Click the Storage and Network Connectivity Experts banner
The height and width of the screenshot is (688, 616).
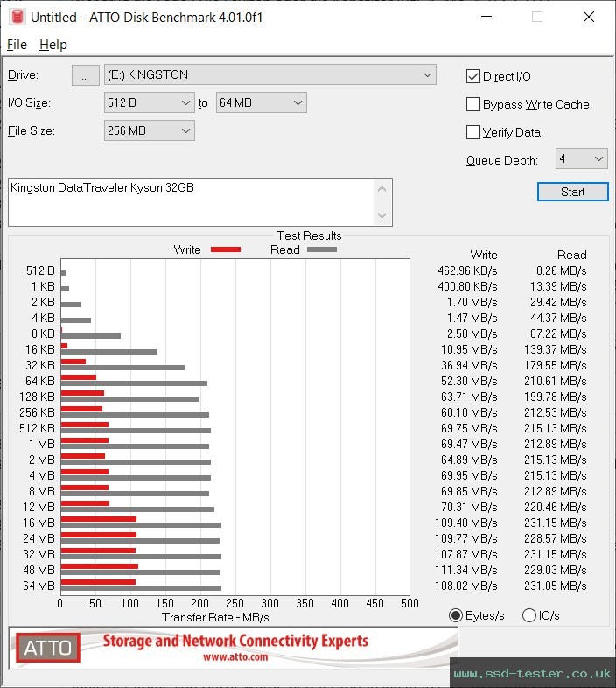coord(235,641)
